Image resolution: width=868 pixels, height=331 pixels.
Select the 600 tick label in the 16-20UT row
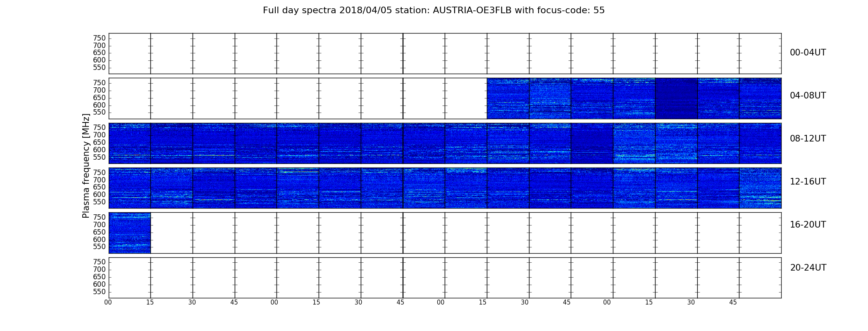[x=99, y=240]
